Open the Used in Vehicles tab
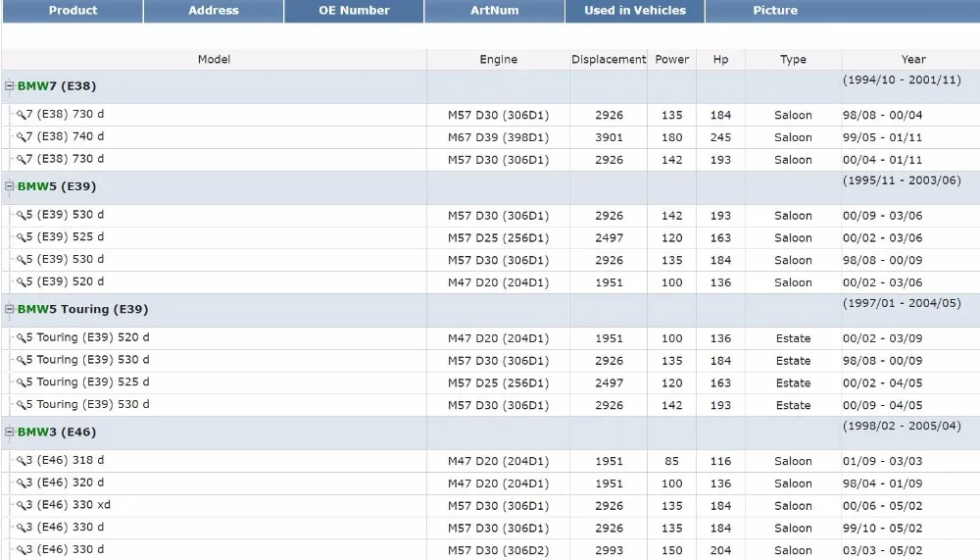980x560 pixels. pos(635,11)
